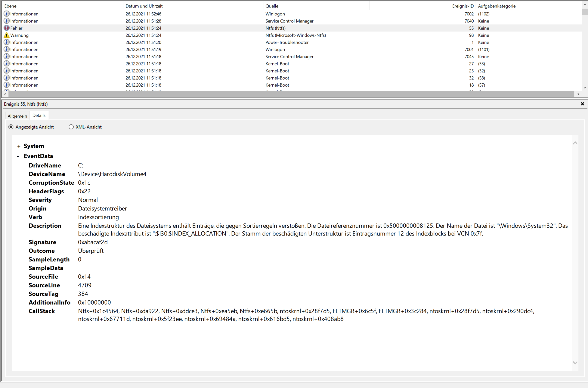Click info icon of Power-Troubleshooter event row
This screenshot has height=388, width=588.
click(x=7, y=42)
